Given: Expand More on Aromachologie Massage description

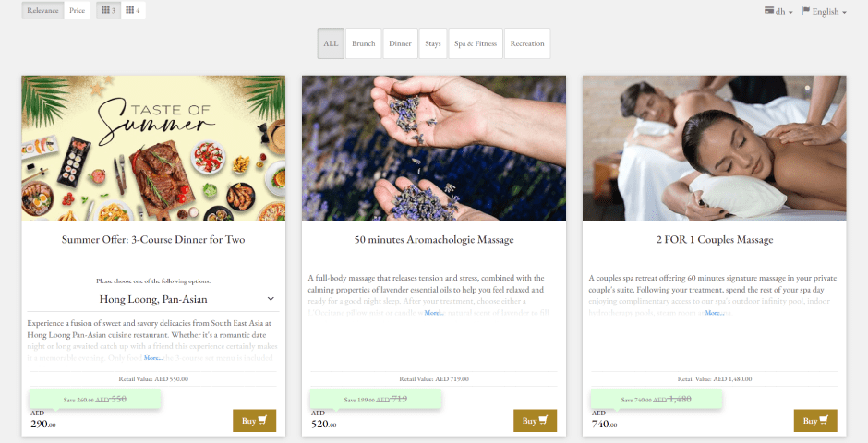Looking at the screenshot, I should coord(434,313).
